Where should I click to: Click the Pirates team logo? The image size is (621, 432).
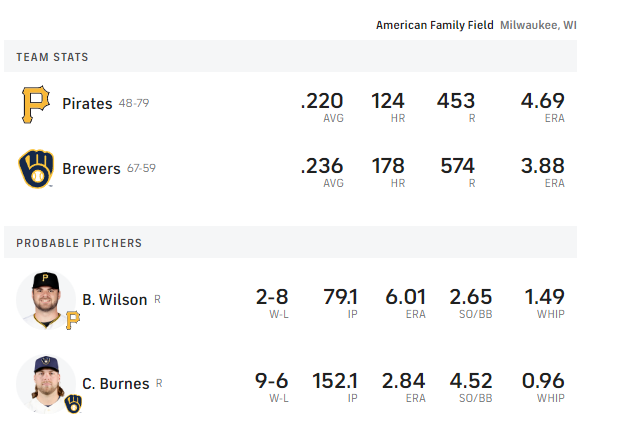pos(36,104)
